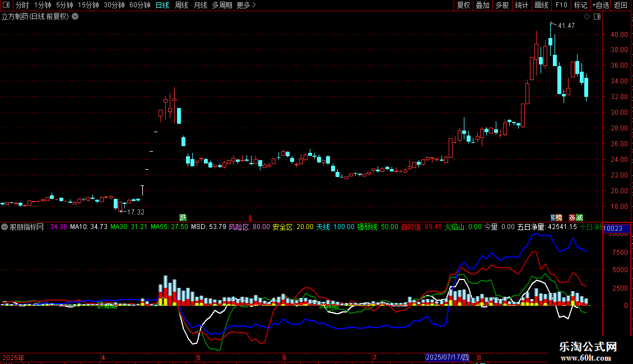Select the 日线 daily tab
The width and height of the screenshot is (633, 364).
click(x=162, y=5)
